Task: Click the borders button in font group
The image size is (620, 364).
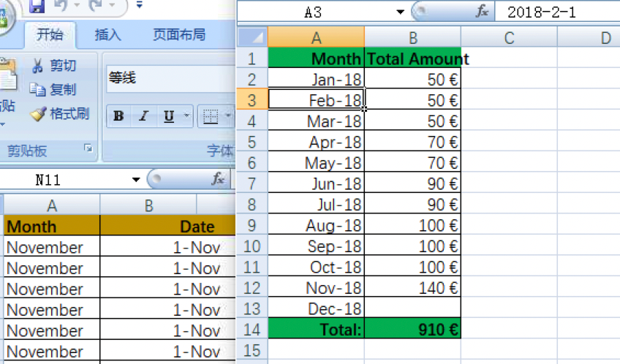Action: (211, 116)
